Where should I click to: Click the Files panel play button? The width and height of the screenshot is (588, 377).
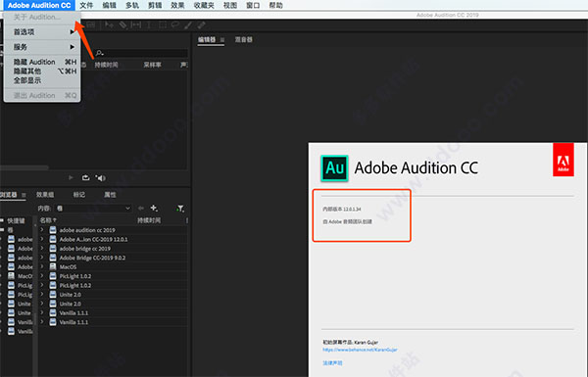(x=71, y=177)
